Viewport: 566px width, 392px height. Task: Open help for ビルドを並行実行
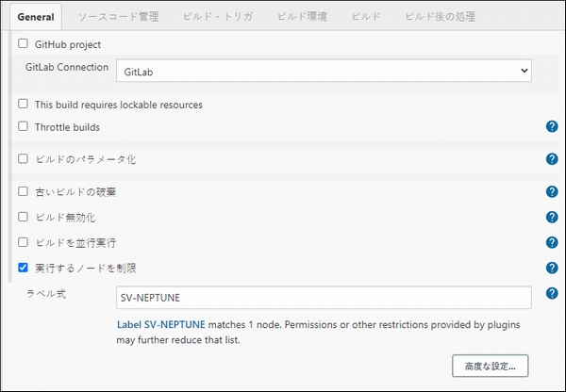click(552, 242)
